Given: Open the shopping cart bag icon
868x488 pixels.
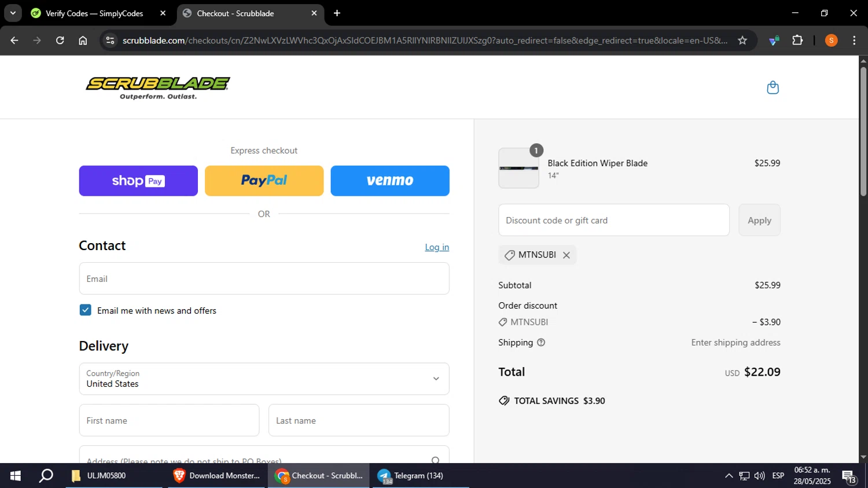Looking at the screenshot, I should [773, 87].
